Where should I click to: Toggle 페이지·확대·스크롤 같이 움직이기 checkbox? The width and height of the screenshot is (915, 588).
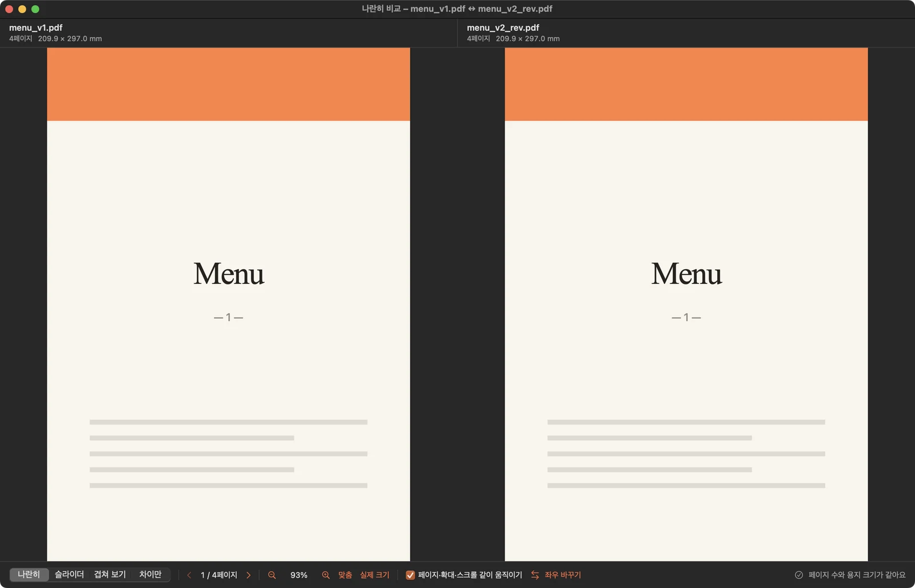click(x=410, y=575)
